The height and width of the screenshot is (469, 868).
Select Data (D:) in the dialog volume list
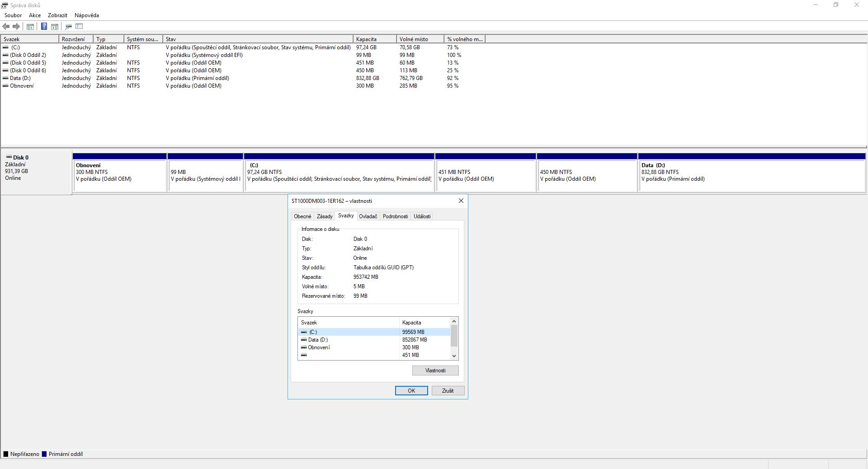click(x=318, y=340)
